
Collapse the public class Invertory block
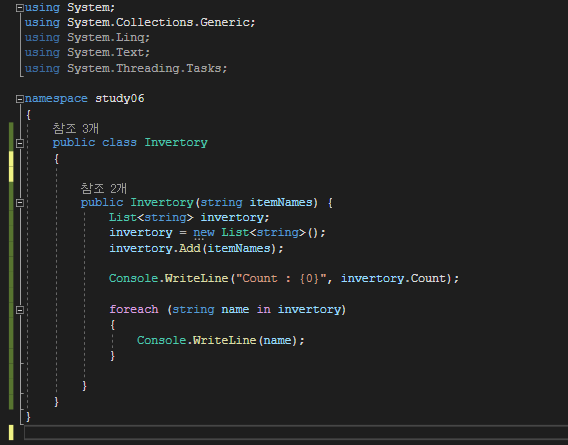20,143
